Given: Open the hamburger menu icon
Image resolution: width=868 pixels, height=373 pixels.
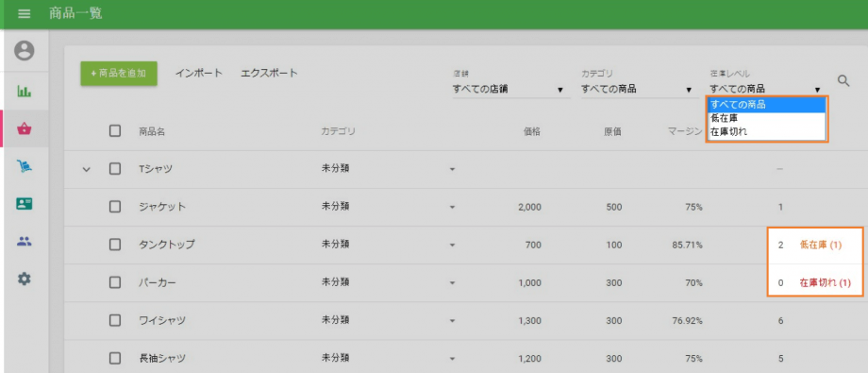Looking at the screenshot, I should point(24,14).
